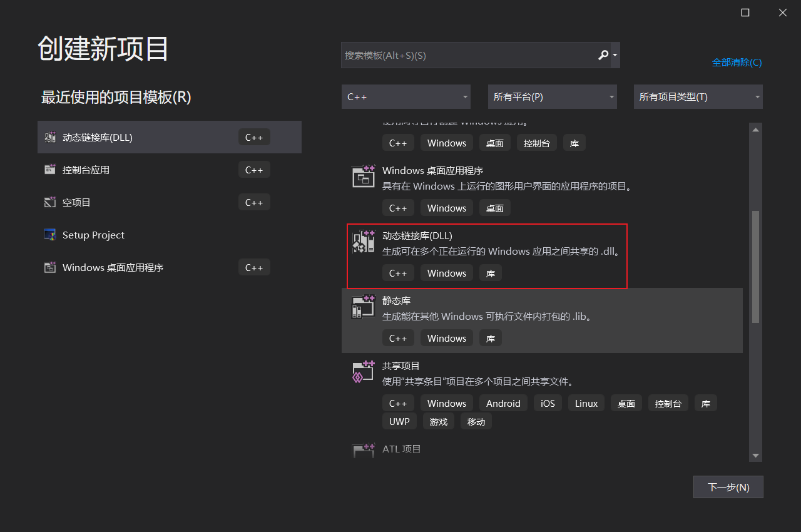This screenshot has width=801, height=532.
Task: Select the 动态链接库(DLL) entry in recent templates
Action: pyautogui.click(x=150, y=136)
